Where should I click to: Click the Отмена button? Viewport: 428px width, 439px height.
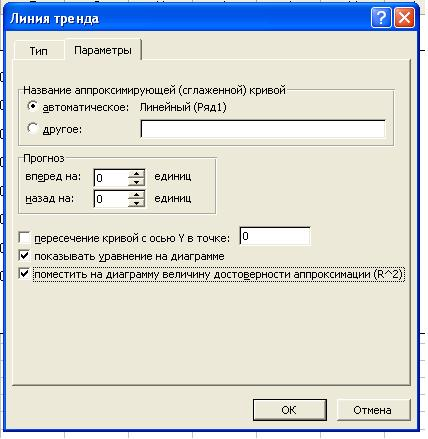tap(373, 410)
